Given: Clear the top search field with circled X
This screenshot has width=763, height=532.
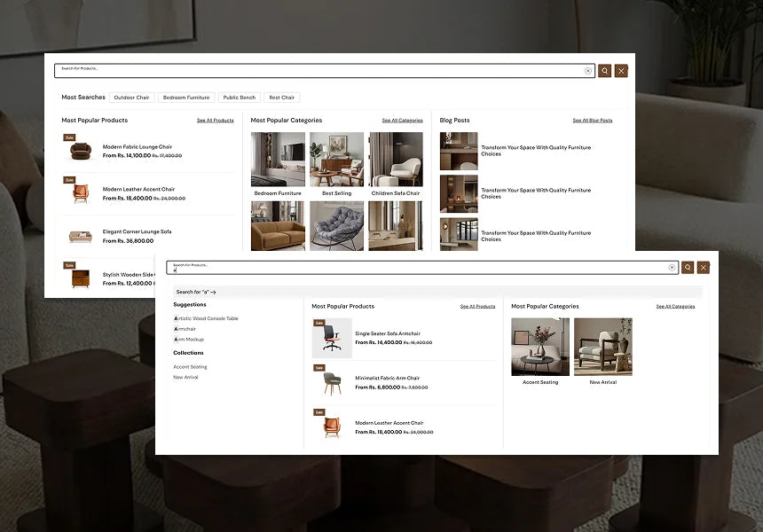Looking at the screenshot, I should [x=588, y=71].
